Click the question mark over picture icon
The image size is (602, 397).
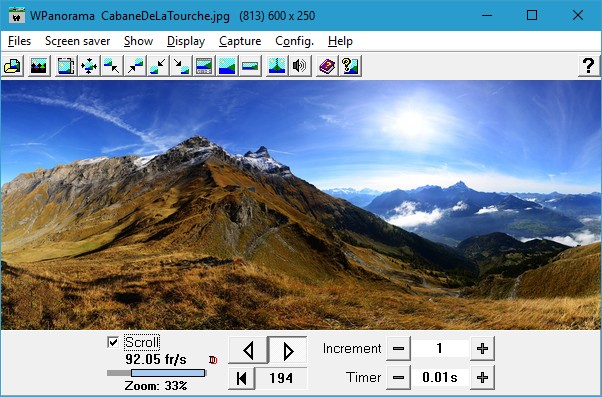(x=350, y=66)
